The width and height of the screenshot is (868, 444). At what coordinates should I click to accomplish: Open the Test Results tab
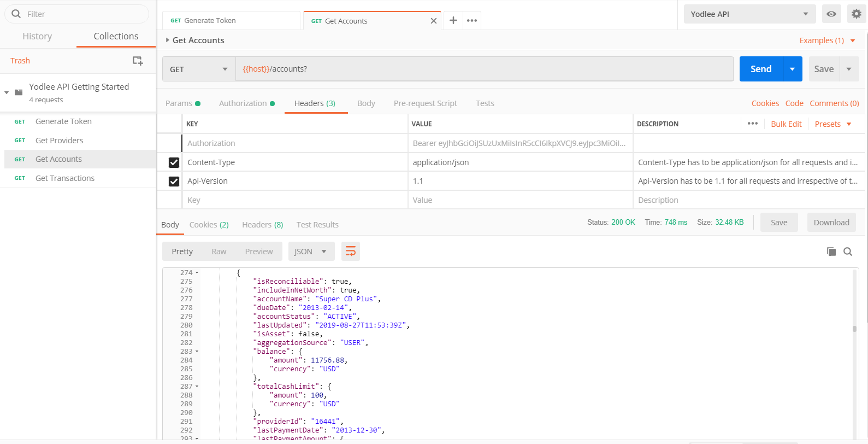pyautogui.click(x=317, y=225)
